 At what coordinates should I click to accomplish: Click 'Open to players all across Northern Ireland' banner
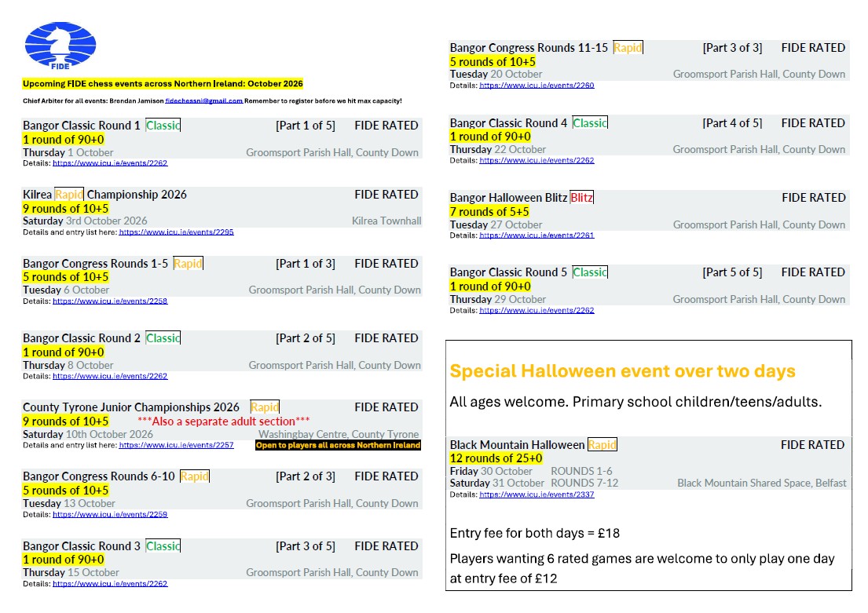click(338, 445)
